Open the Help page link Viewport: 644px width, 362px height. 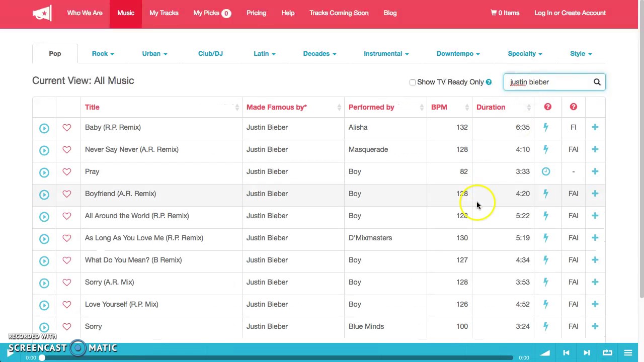pos(288,13)
